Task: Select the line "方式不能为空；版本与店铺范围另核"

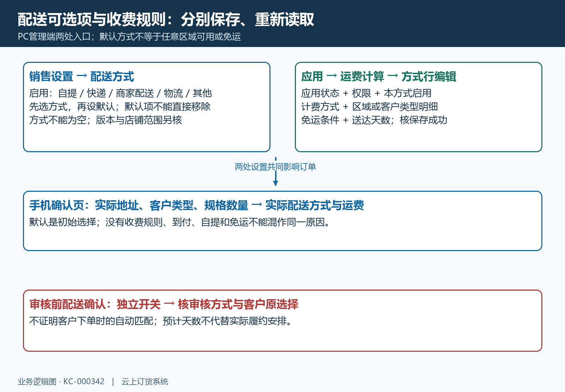Action: 106,120
